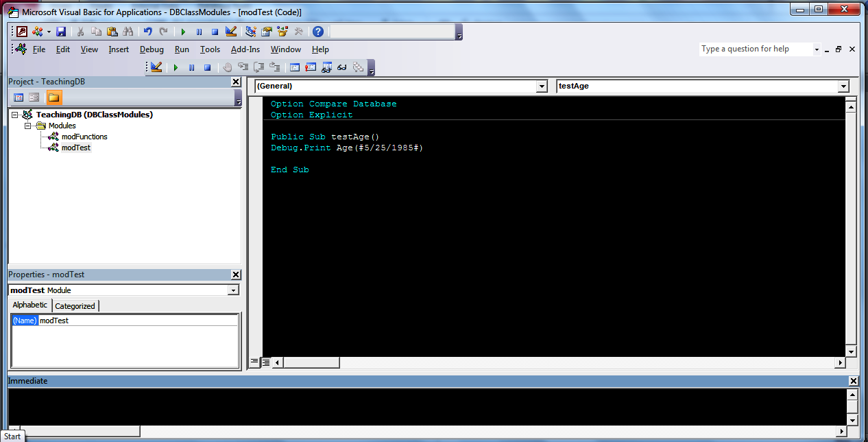Click the Insert Module icon
Viewport: 868px width, 442px height.
pos(38,32)
